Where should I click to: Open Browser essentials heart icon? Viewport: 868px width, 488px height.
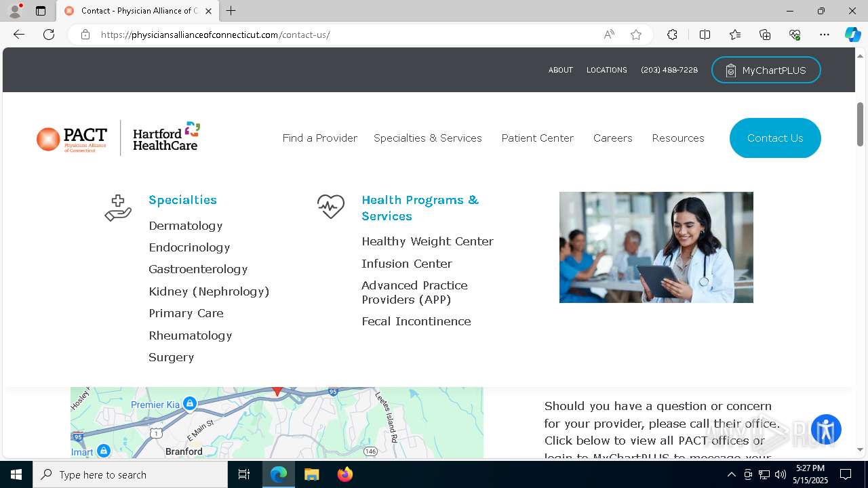(x=795, y=35)
